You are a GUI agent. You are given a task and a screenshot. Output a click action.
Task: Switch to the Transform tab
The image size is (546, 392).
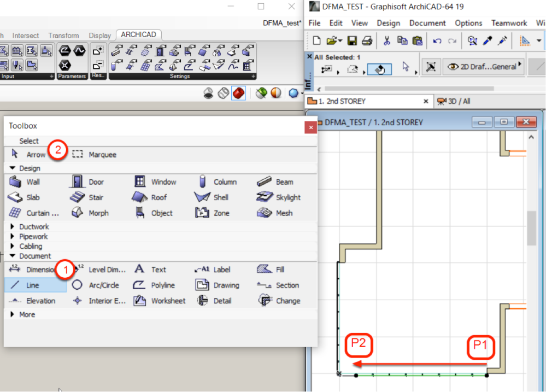pos(63,36)
